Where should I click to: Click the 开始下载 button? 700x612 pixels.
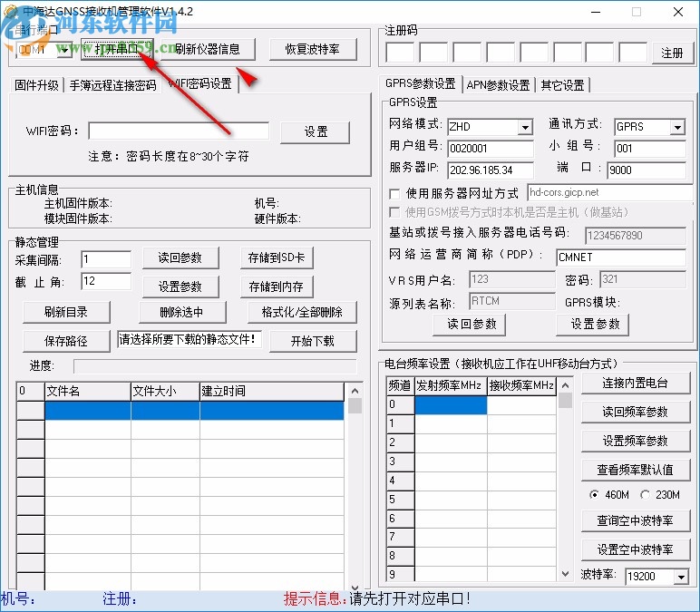pyautogui.click(x=313, y=341)
